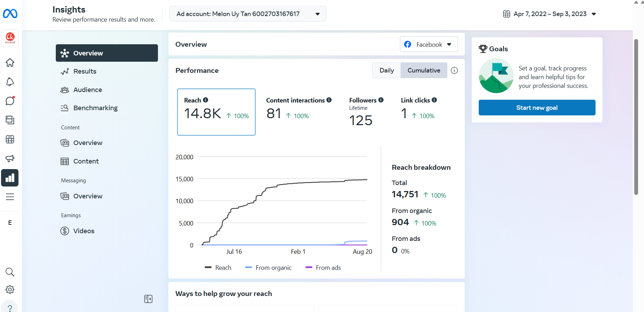The height and width of the screenshot is (312, 644).
Task: Open the Results sidebar link
Action: pos(85,71)
